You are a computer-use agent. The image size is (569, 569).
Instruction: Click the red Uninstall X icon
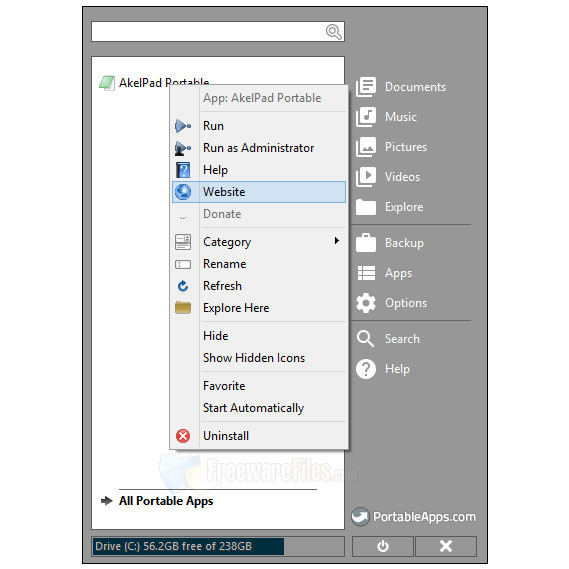click(183, 436)
